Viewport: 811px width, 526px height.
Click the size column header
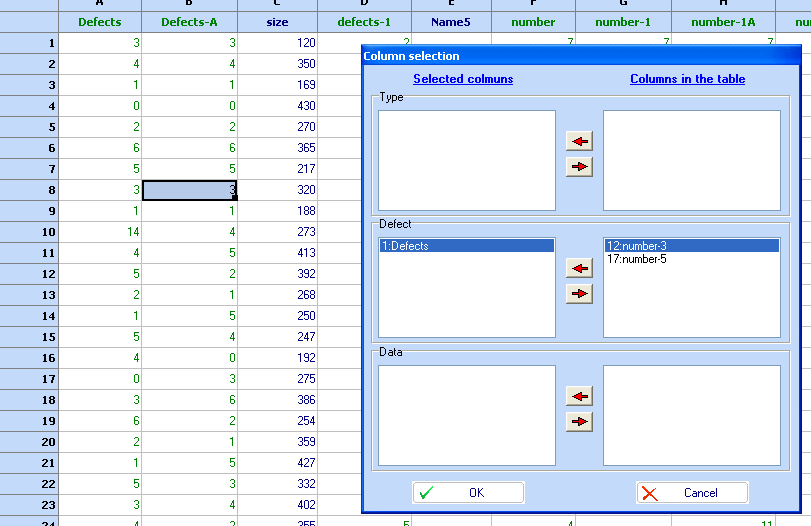[x=277, y=22]
